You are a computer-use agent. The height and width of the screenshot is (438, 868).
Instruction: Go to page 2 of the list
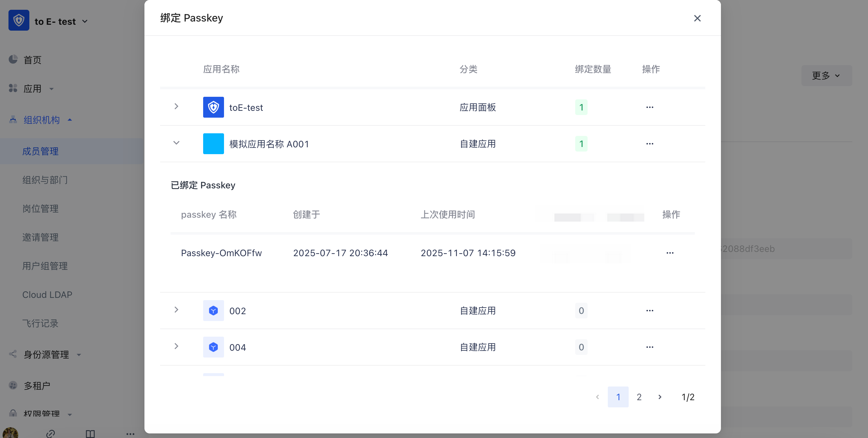pyautogui.click(x=639, y=397)
